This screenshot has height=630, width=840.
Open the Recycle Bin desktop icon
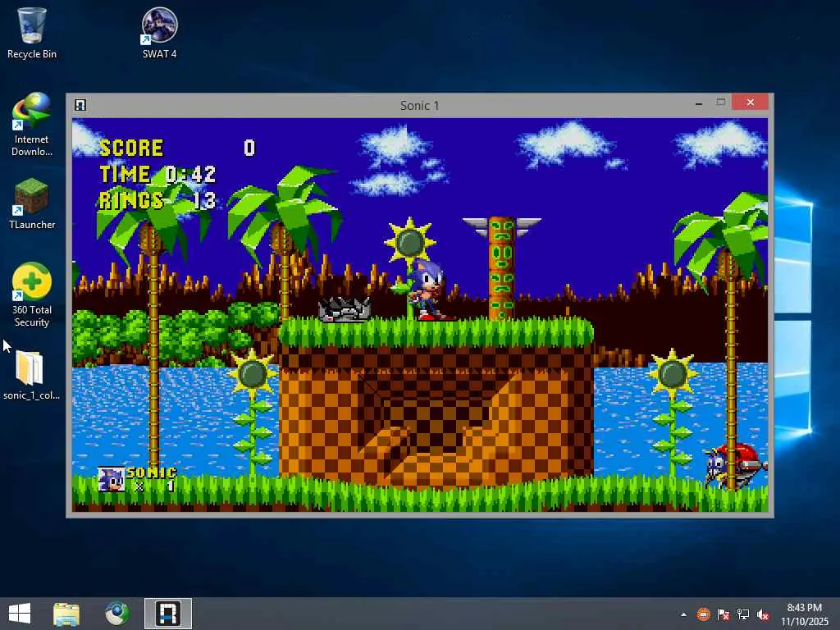32,33
